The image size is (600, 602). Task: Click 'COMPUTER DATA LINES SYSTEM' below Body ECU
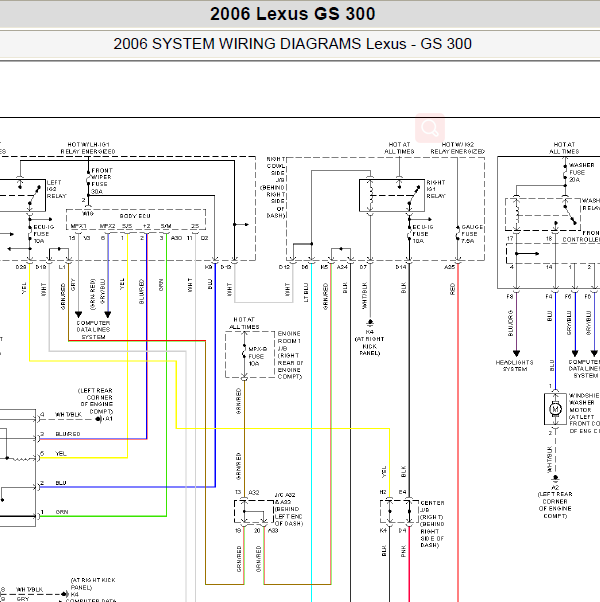click(93, 330)
